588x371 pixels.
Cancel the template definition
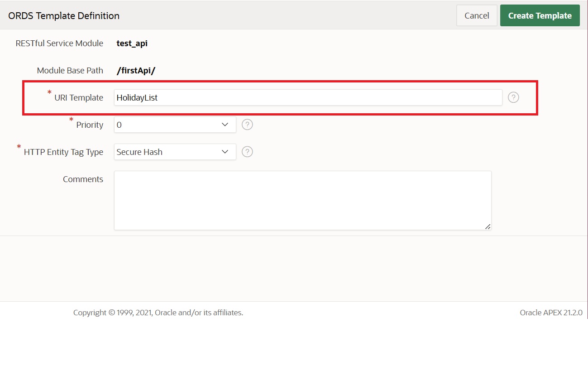click(477, 15)
